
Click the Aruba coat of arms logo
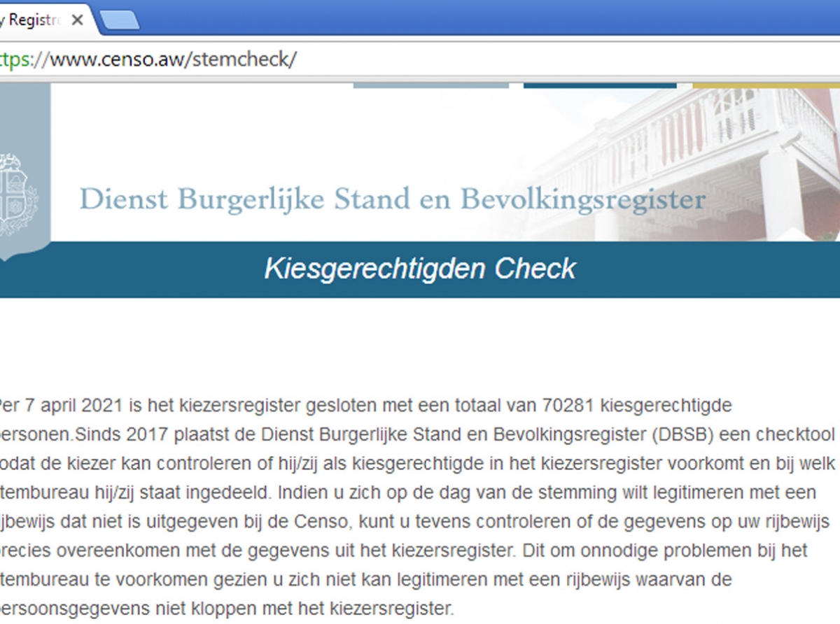(17, 196)
